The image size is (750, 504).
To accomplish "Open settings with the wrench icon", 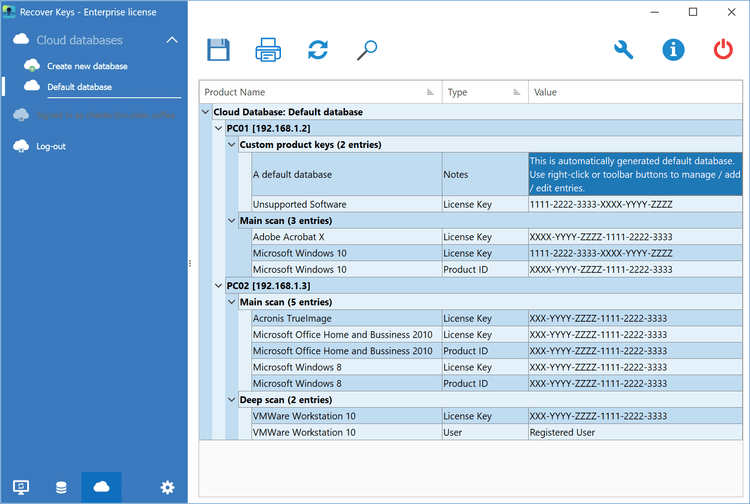I will coord(623,50).
